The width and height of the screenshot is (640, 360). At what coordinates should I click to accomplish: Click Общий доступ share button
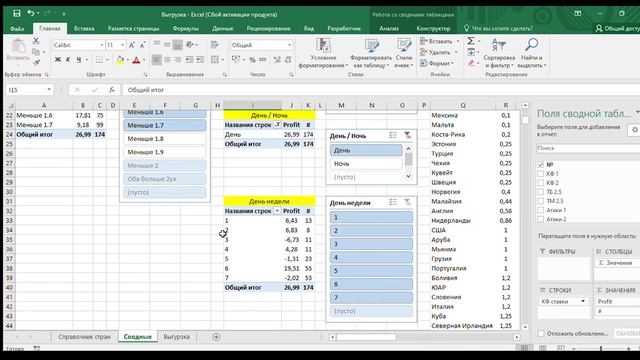pyautogui.click(x=617, y=28)
